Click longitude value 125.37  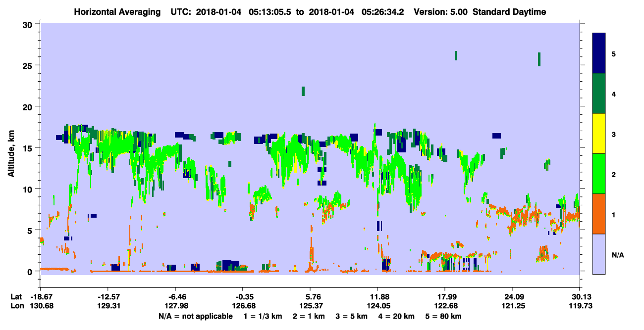coord(310,306)
